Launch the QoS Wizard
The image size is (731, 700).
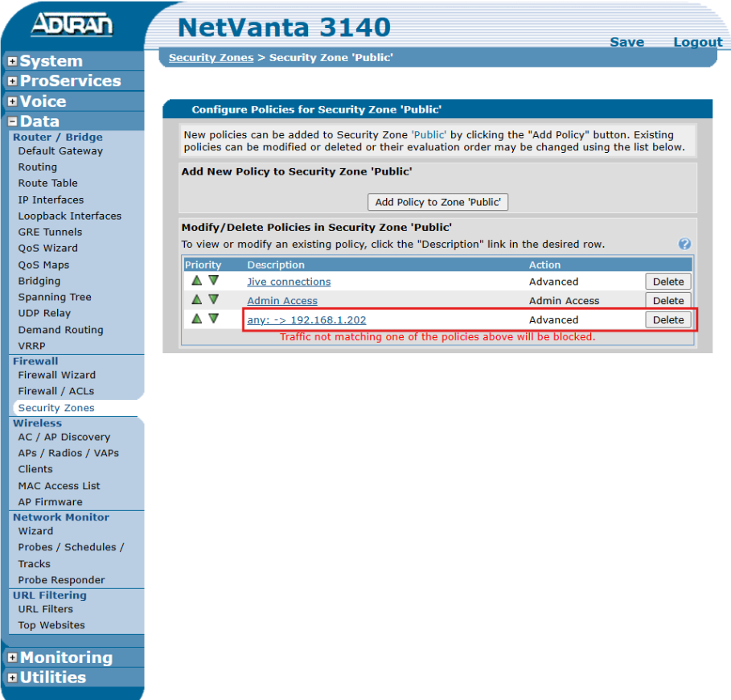(47, 248)
